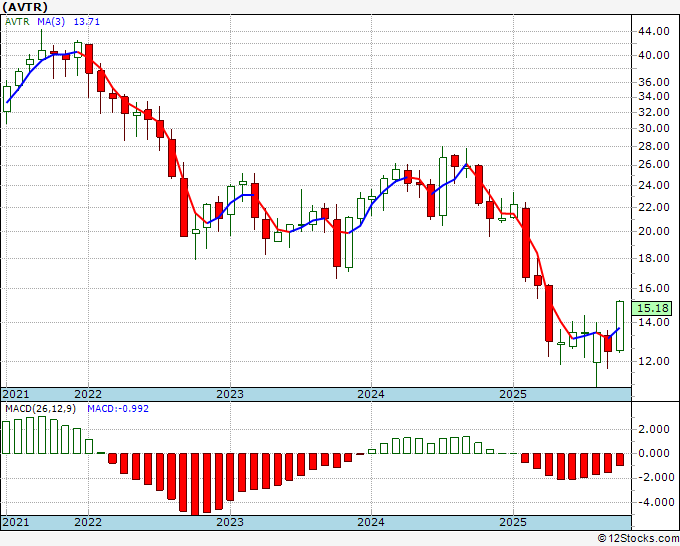Click 2022 on the price chart time axis
The width and height of the screenshot is (680, 546).
88,394
